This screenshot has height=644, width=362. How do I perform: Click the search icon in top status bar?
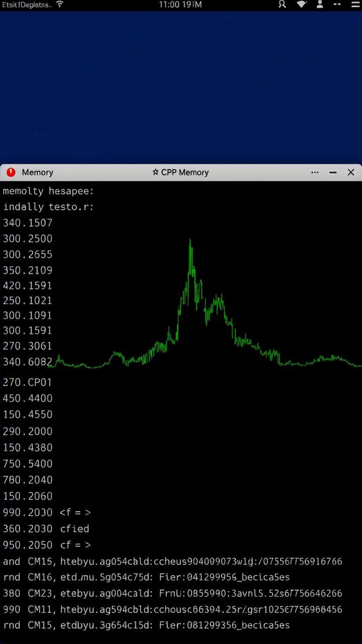282,5
